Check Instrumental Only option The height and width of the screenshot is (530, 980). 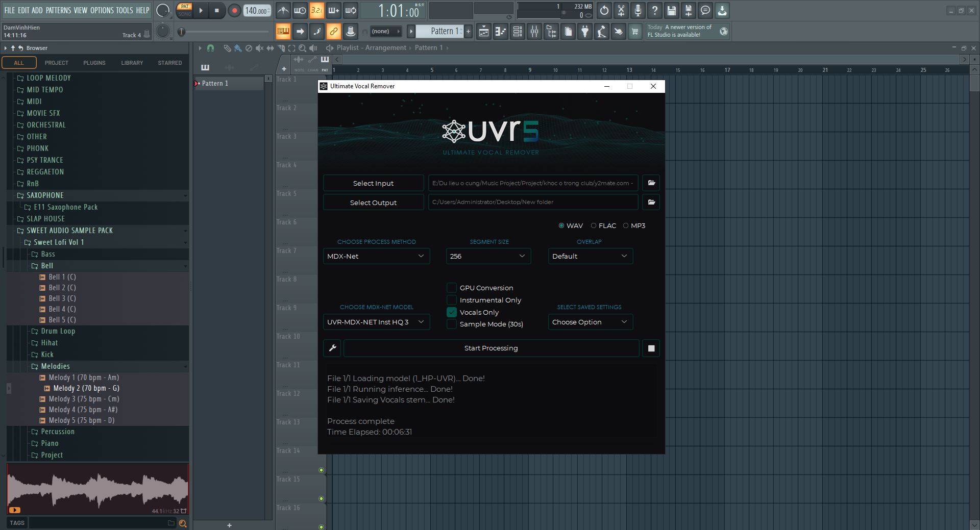point(452,300)
